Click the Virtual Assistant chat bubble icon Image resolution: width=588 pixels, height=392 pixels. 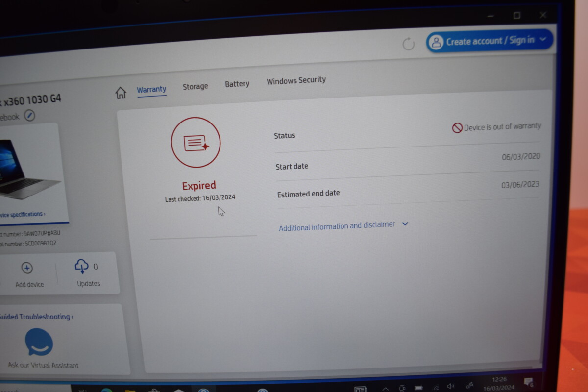coord(39,342)
